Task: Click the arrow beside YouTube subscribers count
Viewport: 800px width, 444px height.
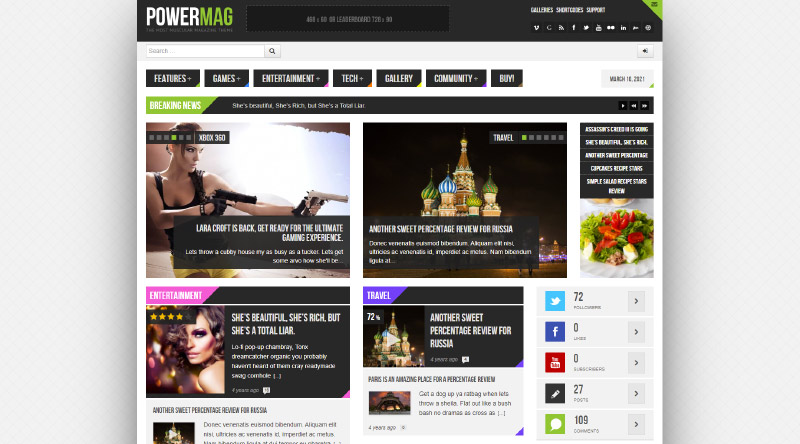Action: [636, 362]
